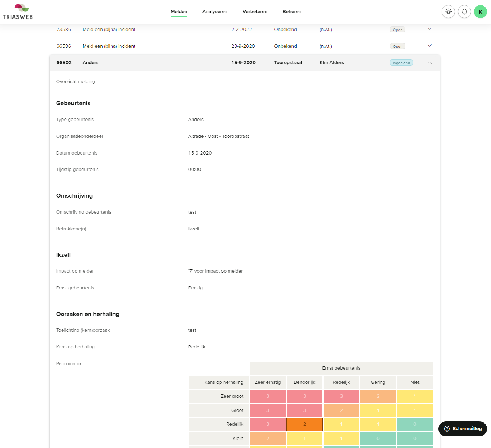Click the Redelijk / Niet green cell
The width and height of the screenshot is (491, 448).
click(415, 424)
